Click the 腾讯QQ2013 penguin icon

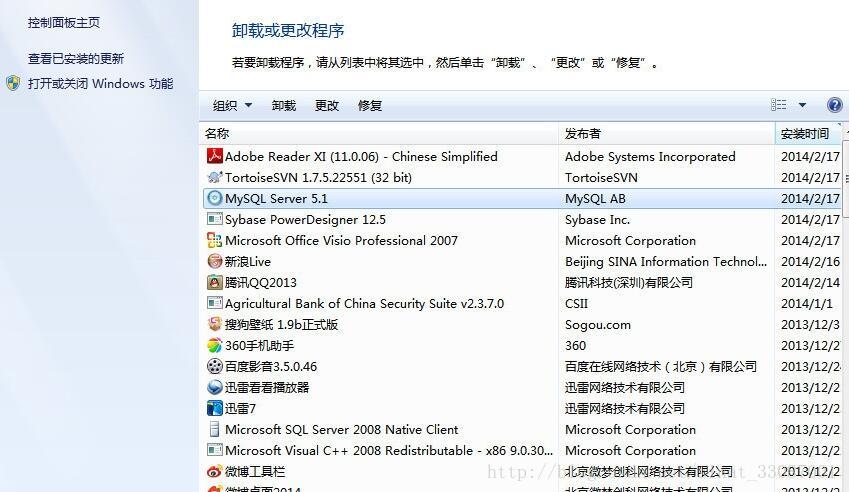pyautogui.click(x=214, y=282)
